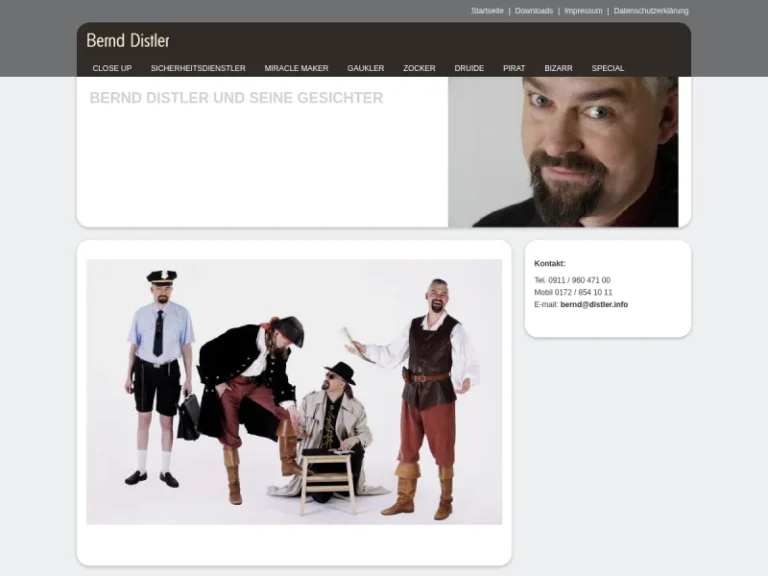Choose Gaukler in the navigation bar
The width and height of the screenshot is (768, 576).
pos(365,68)
